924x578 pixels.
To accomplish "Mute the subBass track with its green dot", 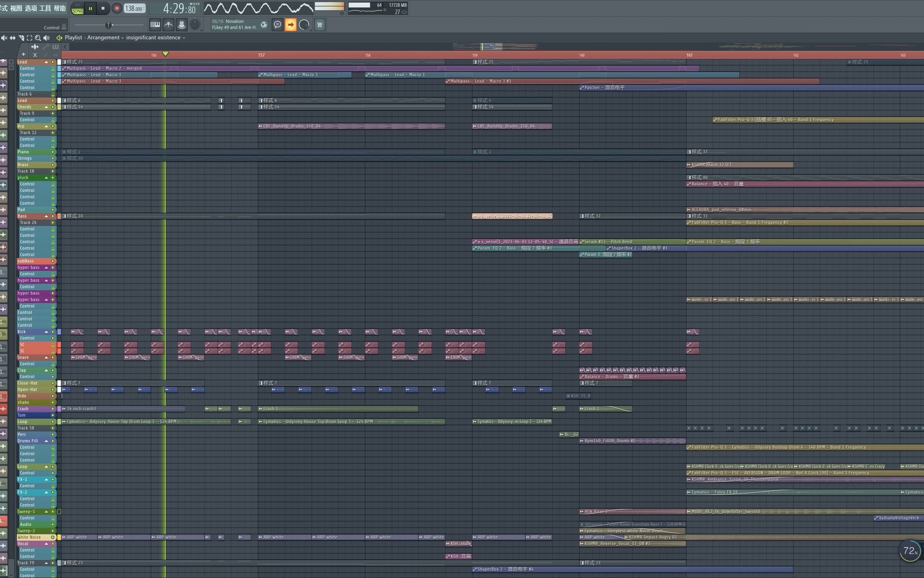I will (53, 261).
